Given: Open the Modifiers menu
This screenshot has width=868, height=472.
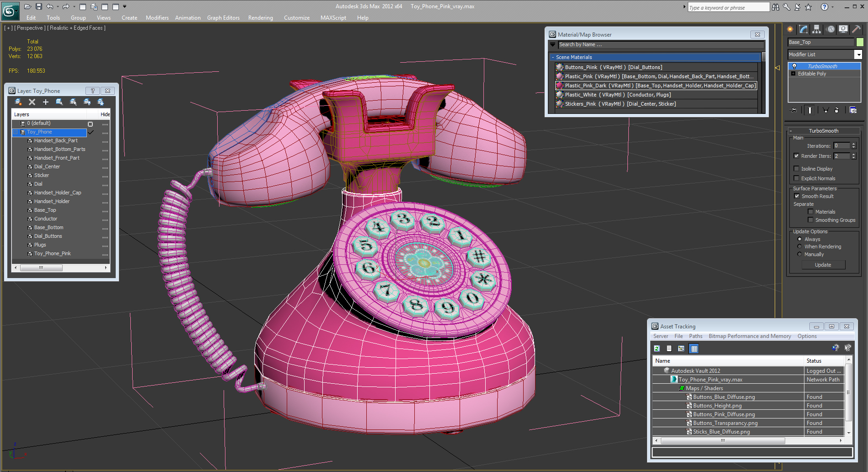Looking at the screenshot, I should tap(157, 18).
